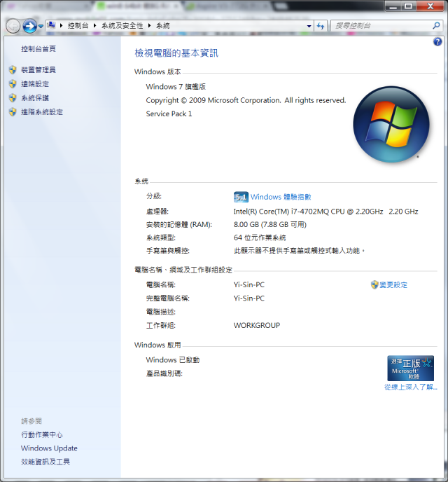Open help with the blue question mark icon
The width and height of the screenshot is (448, 482).
point(437,41)
